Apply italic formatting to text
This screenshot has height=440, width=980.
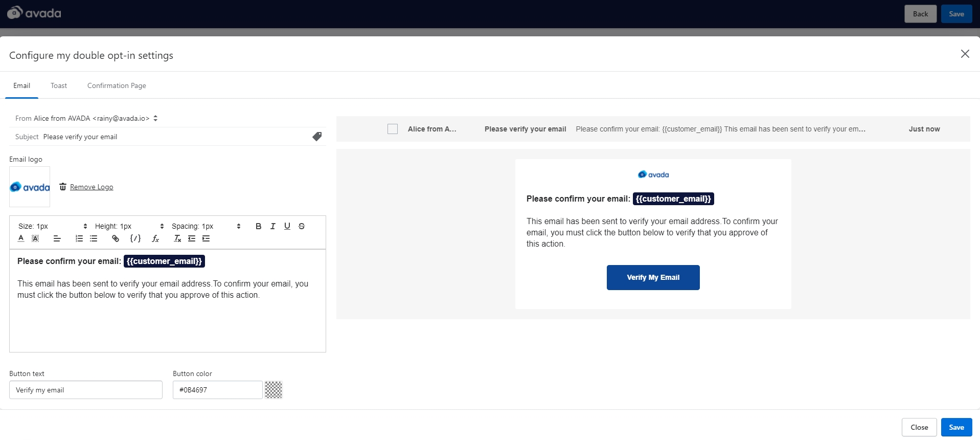[272, 226]
